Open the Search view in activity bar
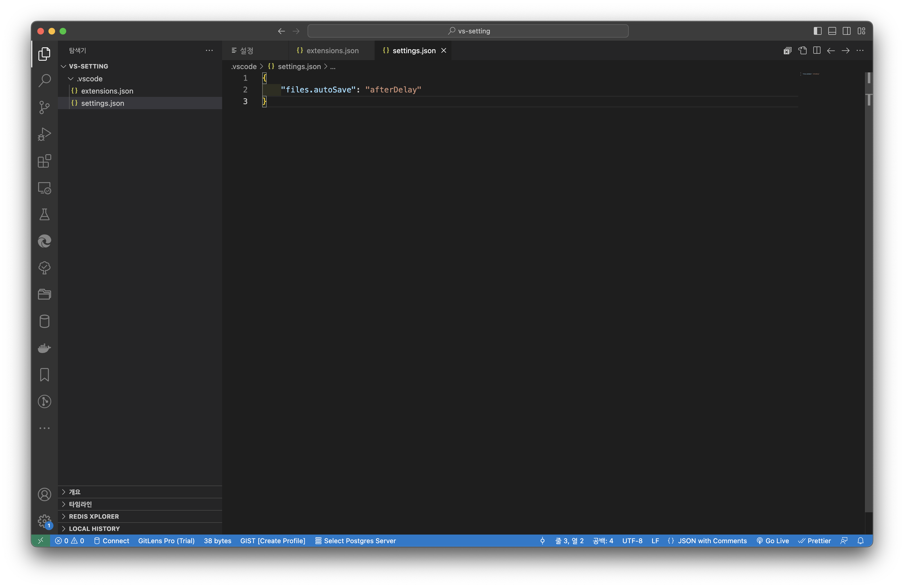904x588 pixels. pos(45,80)
